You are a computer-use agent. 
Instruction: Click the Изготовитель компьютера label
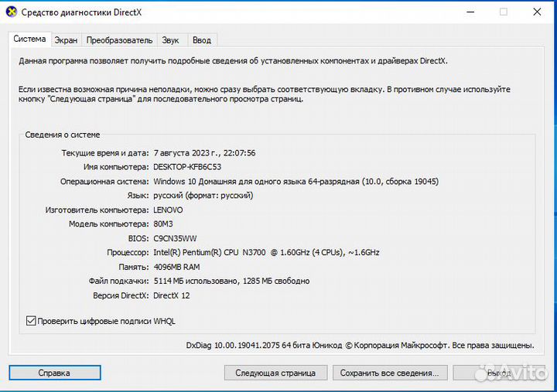click(x=97, y=210)
